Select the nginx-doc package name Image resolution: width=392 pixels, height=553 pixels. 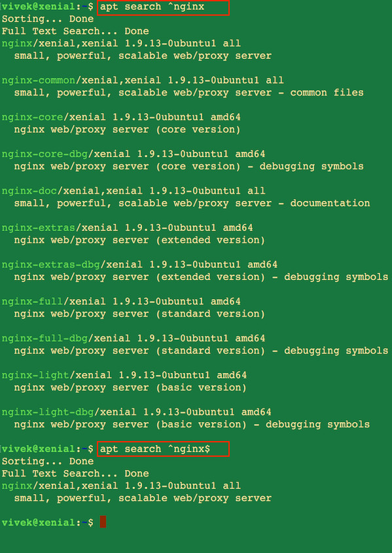tap(29, 191)
